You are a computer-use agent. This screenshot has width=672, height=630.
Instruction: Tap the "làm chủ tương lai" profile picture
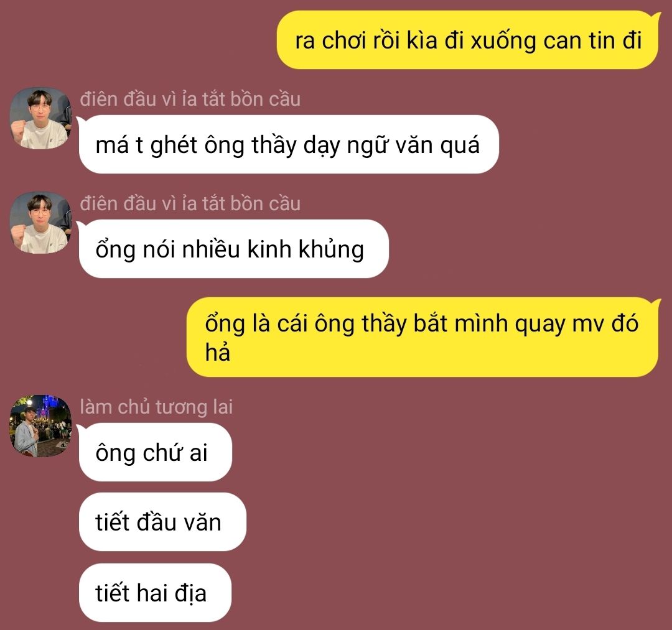click(40, 426)
